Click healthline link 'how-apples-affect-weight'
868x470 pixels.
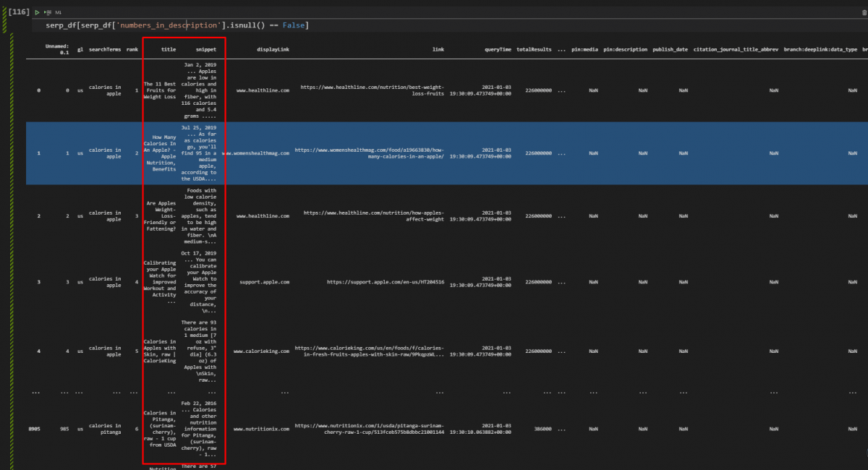pyautogui.click(x=374, y=215)
